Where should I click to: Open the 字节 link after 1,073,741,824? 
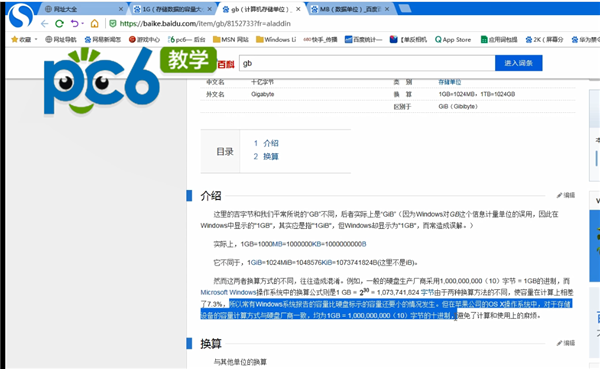[427, 292]
